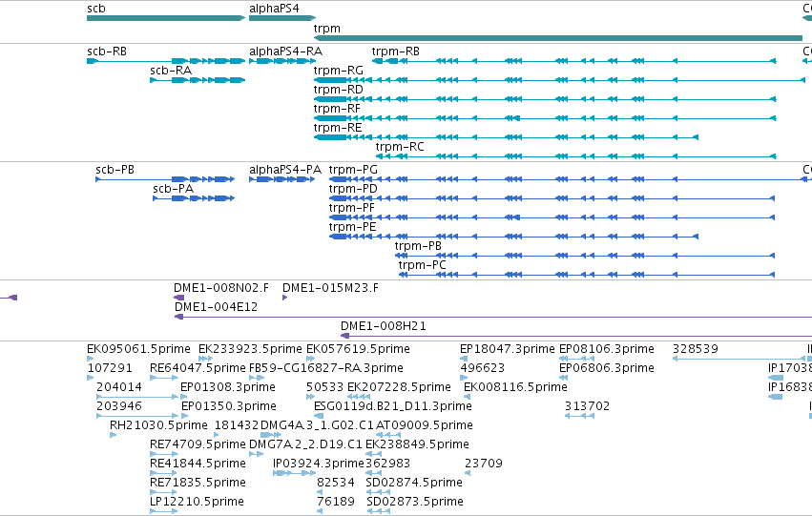
Task: Select the EP18047.3prime EST label
Action: [x=508, y=349]
